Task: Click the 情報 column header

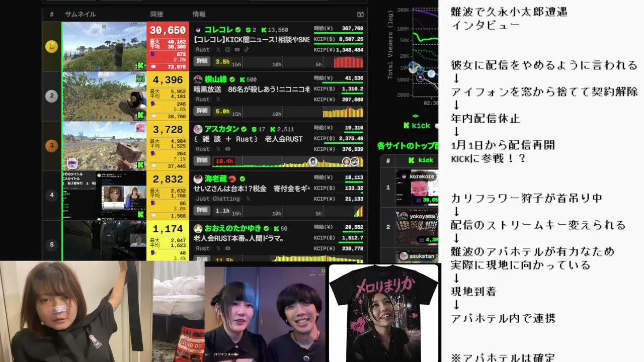Action: 199,15
